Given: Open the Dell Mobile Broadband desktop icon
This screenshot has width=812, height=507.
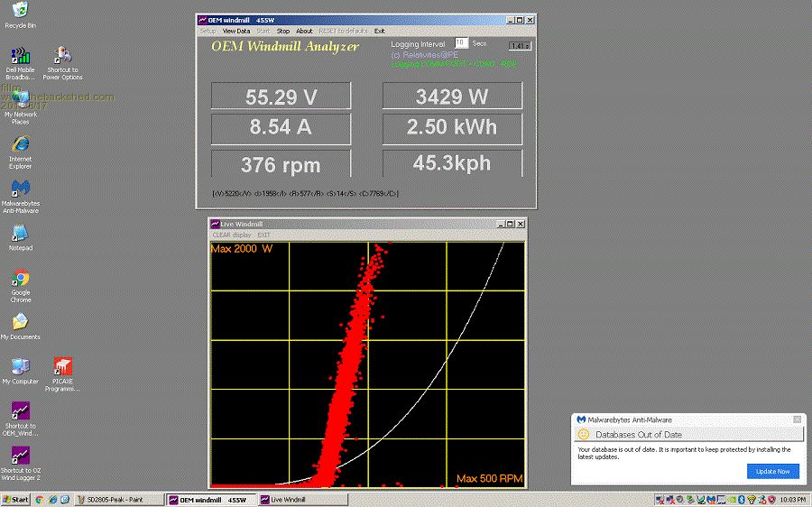Looking at the screenshot, I should 20,56.
